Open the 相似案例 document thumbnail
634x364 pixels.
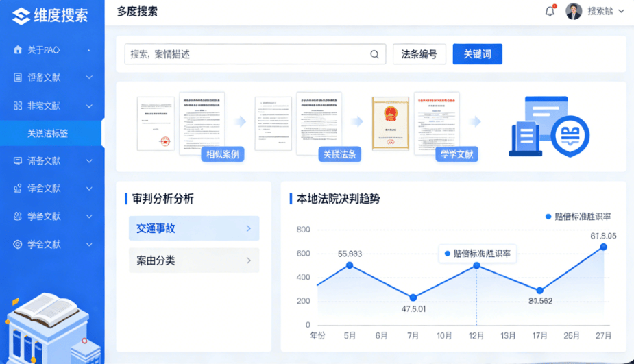(x=202, y=123)
